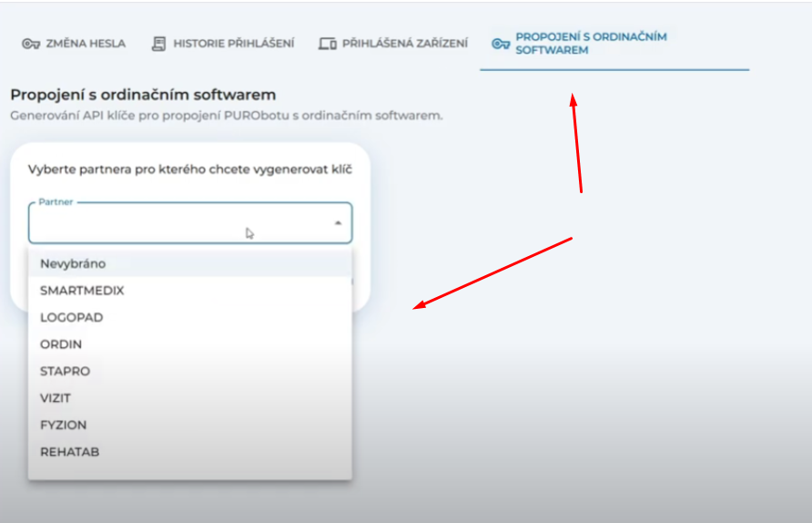This screenshot has height=523, width=812.
Task: Click the key icon beside Změna hesla
Action: click(x=31, y=44)
